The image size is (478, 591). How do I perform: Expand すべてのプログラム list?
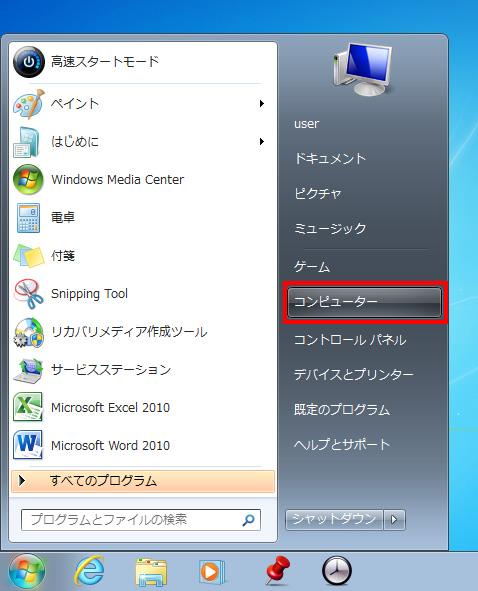[x=143, y=481]
